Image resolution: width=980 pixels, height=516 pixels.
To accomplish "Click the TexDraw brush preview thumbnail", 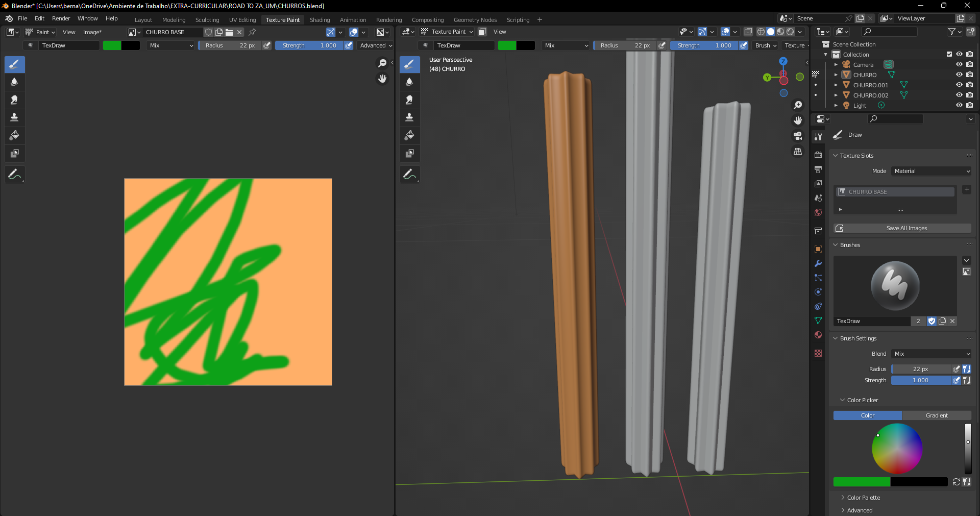I will pyautogui.click(x=895, y=286).
